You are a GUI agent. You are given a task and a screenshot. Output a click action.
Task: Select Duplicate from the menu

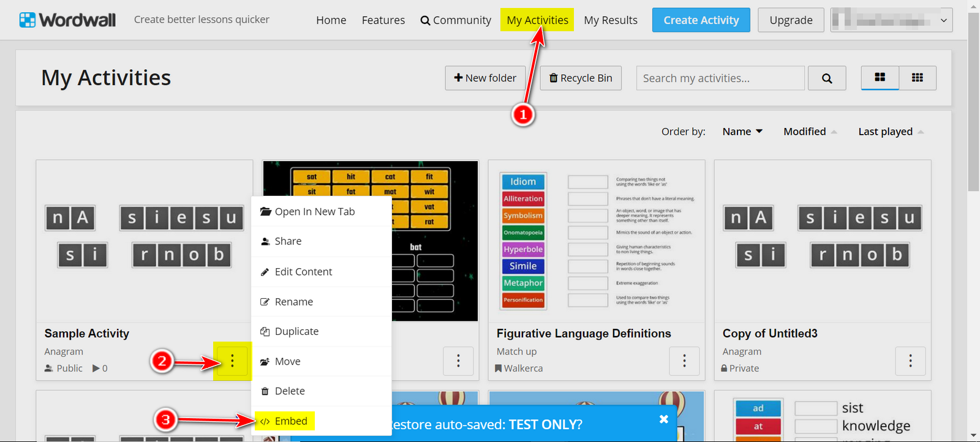point(322,331)
